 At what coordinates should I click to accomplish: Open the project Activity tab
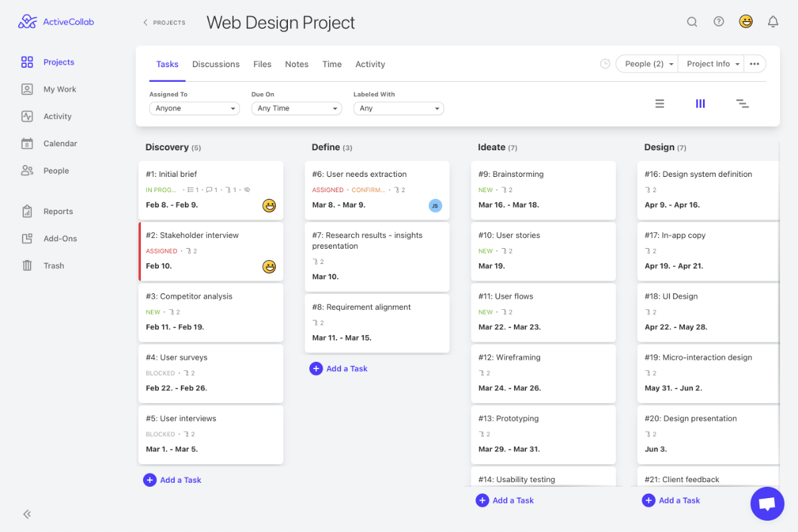tap(370, 65)
